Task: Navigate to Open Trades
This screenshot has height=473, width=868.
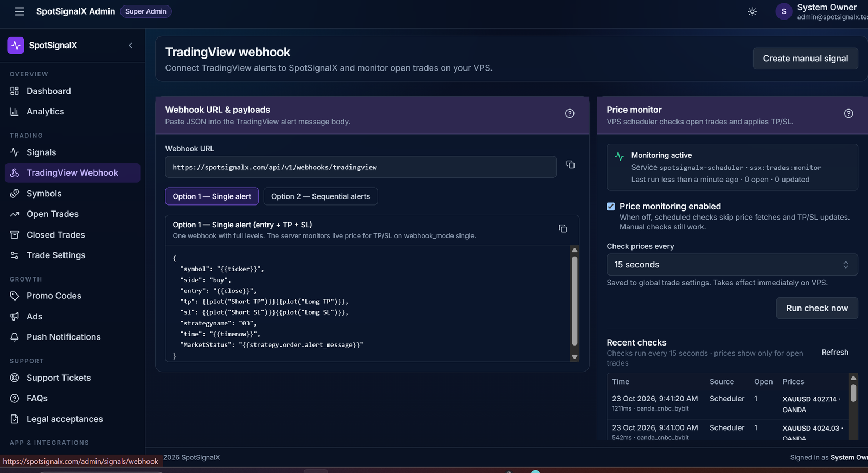Action: [x=53, y=214]
